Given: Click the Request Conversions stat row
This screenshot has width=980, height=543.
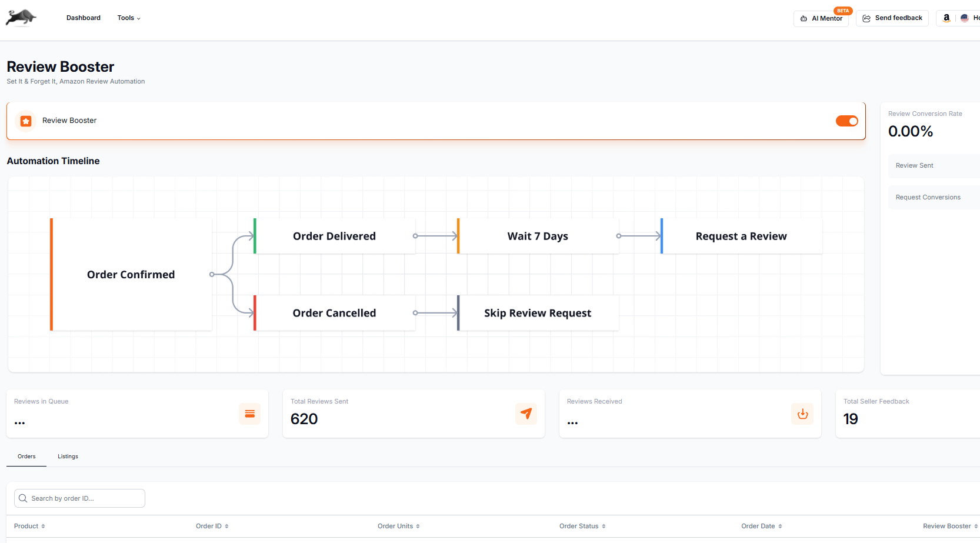Looking at the screenshot, I should coord(934,198).
